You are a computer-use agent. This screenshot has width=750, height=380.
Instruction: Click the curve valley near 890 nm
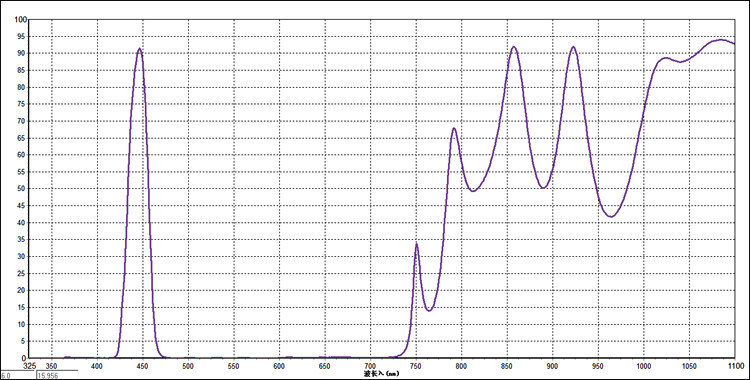click(x=543, y=188)
